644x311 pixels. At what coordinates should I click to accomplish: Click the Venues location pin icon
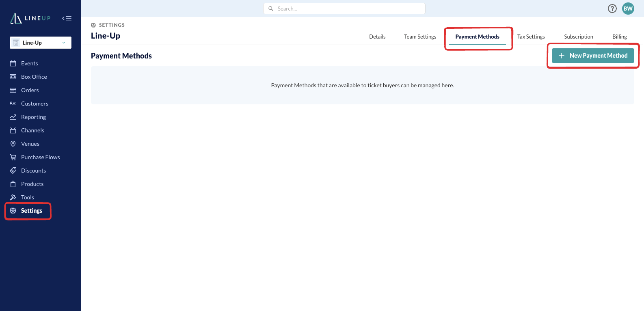click(x=13, y=144)
